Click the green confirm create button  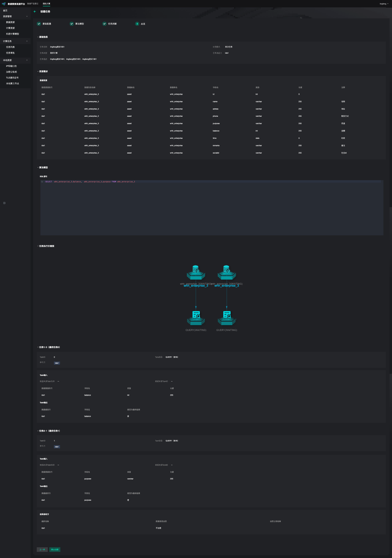click(x=55, y=549)
